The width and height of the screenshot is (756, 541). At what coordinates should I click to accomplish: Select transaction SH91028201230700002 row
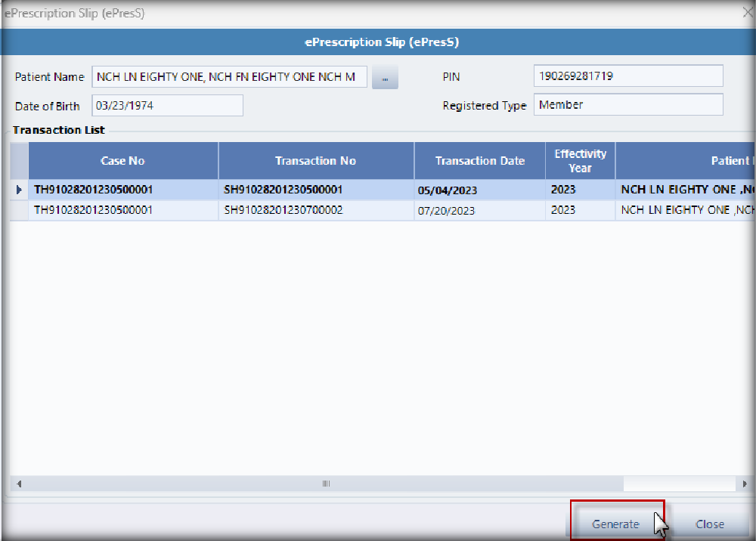(x=315, y=210)
